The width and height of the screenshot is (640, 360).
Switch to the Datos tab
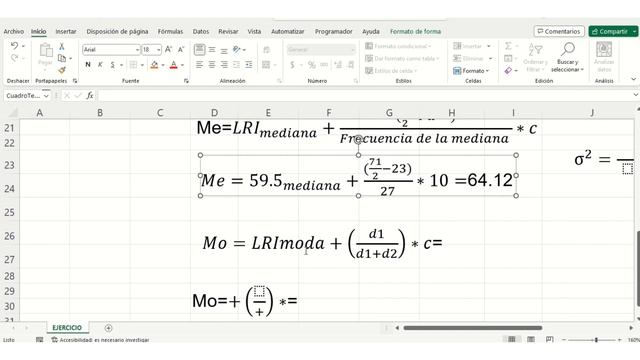[200, 31]
